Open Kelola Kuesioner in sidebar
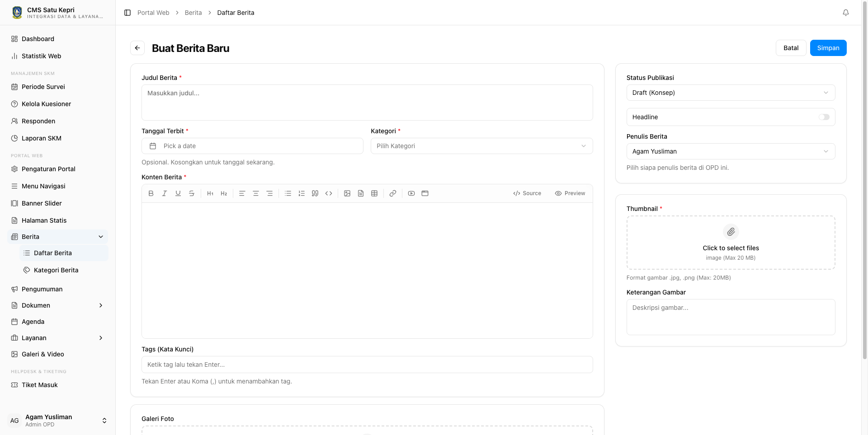The height and width of the screenshot is (435, 868). [x=58, y=104]
